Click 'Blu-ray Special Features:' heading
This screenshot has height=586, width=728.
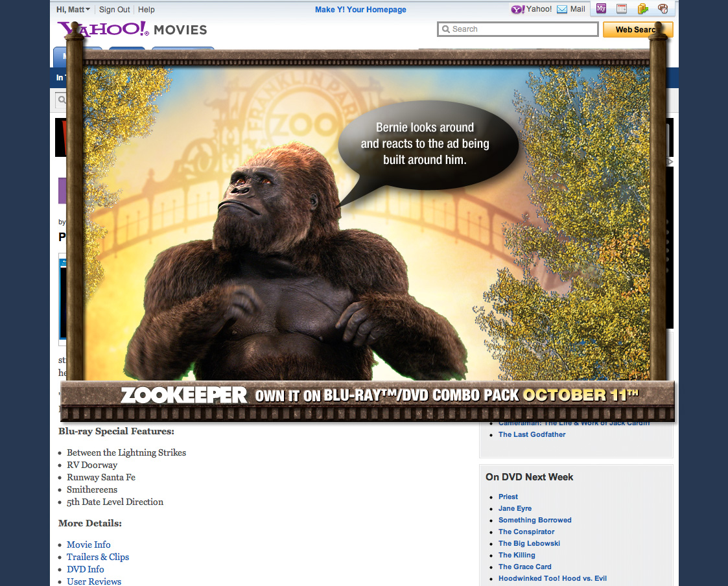(x=116, y=431)
